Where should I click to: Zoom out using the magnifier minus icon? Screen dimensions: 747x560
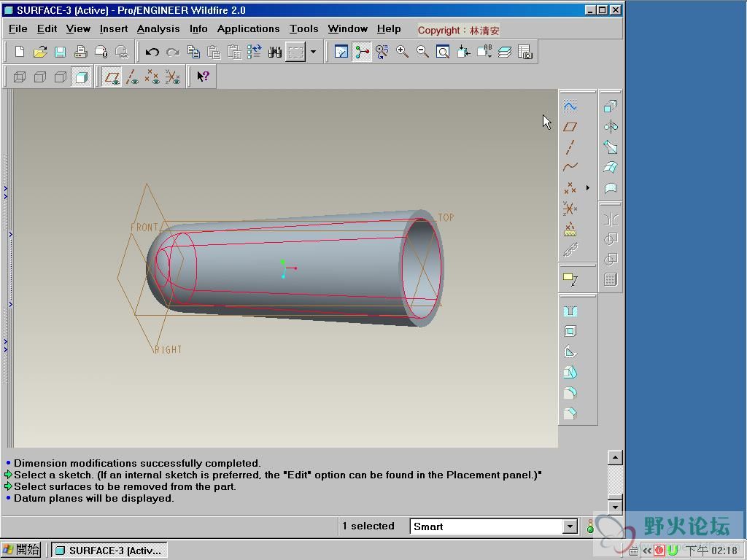click(422, 52)
